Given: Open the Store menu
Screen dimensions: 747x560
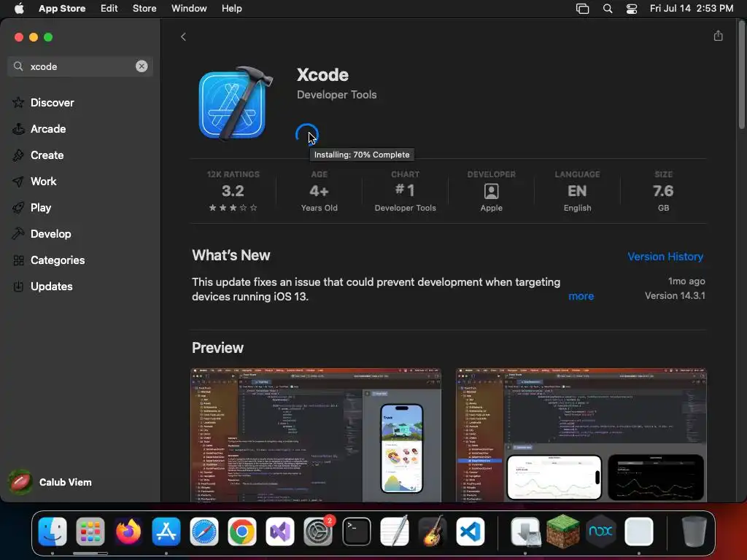Looking at the screenshot, I should pyautogui.click(x=144, y=9).
